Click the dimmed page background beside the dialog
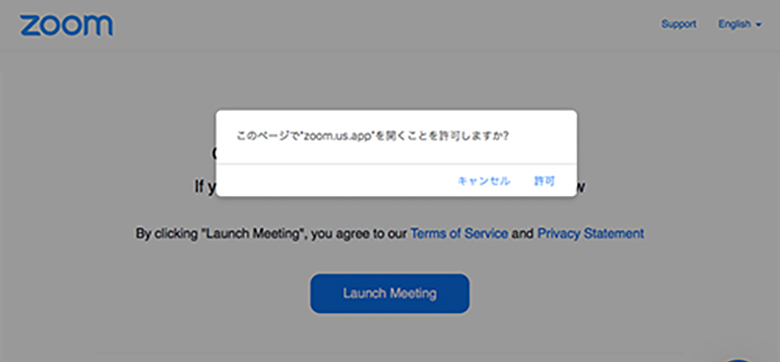Screen dimensions: 780x362 tap(124, 149)
